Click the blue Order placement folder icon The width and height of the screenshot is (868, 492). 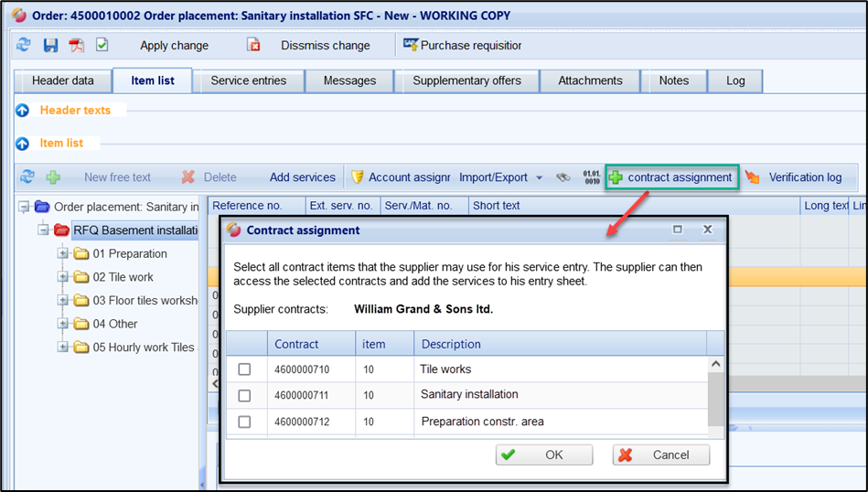pyautogui.click(x=42, y=207)
